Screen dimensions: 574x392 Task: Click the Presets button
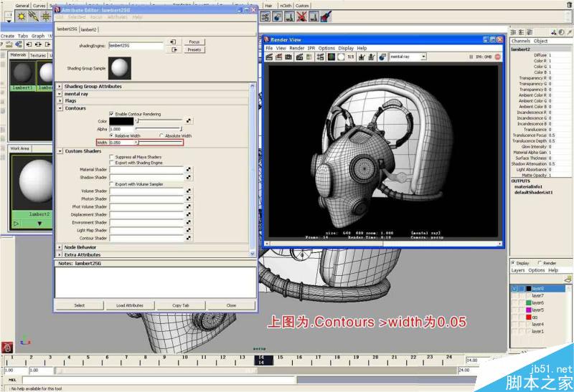[x=194, y=50]
